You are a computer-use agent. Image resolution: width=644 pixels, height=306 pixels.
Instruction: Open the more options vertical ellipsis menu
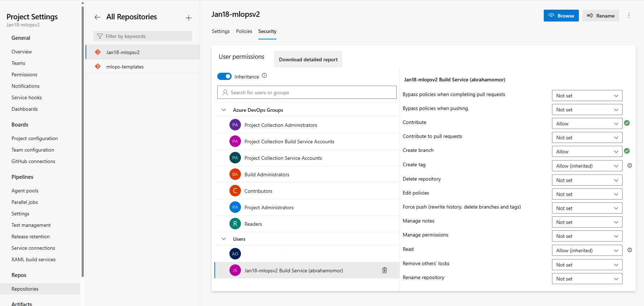coord(629,16)
